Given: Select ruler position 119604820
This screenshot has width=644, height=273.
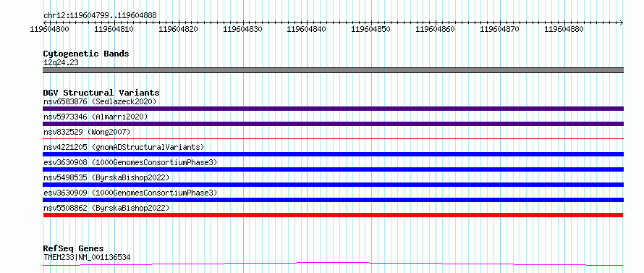Looking at the screenshot, I should 178,29.
